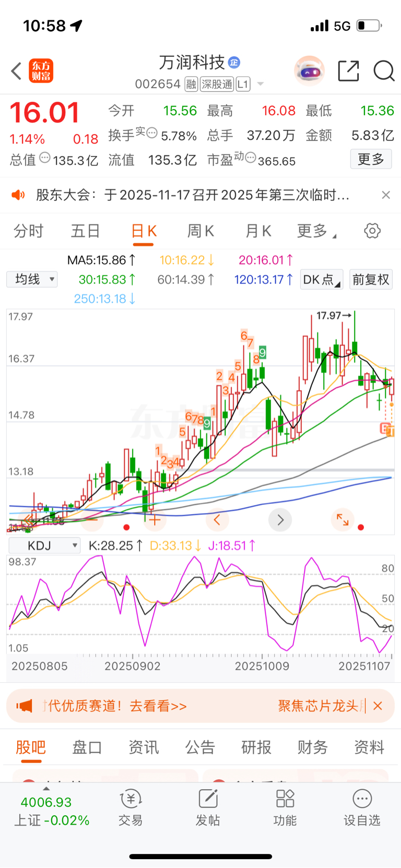Switch to 资讯 tab
Image resolution: width=401 pixels, height=868 pixels.
[x=144, y=747]
